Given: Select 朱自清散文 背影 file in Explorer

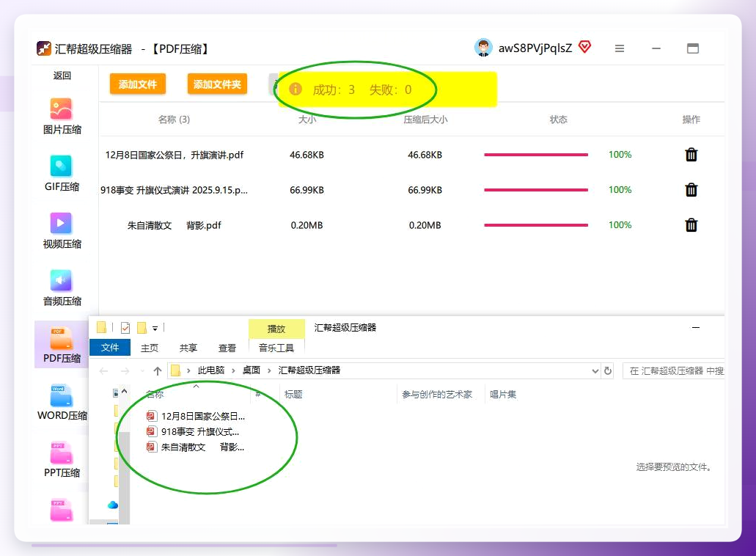Looking at the screenshot, I should pos(195,447).
